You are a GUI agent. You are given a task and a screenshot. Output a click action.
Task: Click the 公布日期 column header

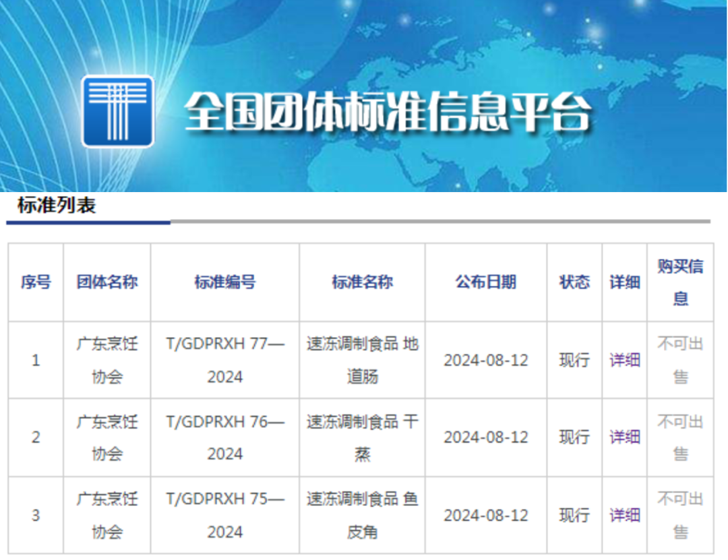click(486, 282)
